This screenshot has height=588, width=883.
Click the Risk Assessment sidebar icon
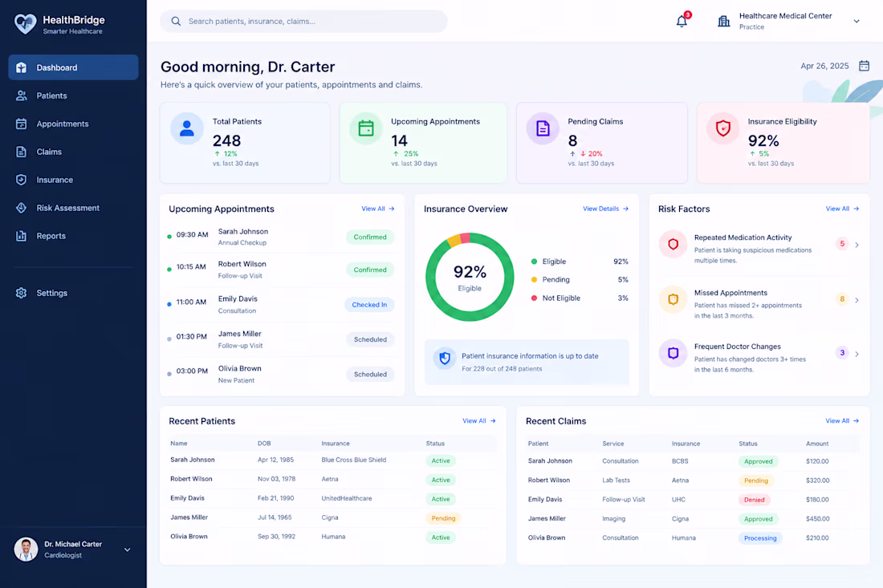(22, 209)
